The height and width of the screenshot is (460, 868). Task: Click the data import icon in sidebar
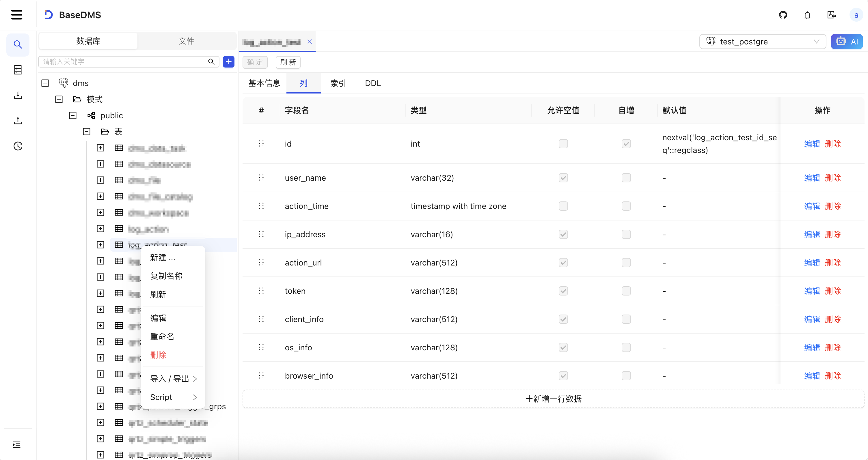18,95
